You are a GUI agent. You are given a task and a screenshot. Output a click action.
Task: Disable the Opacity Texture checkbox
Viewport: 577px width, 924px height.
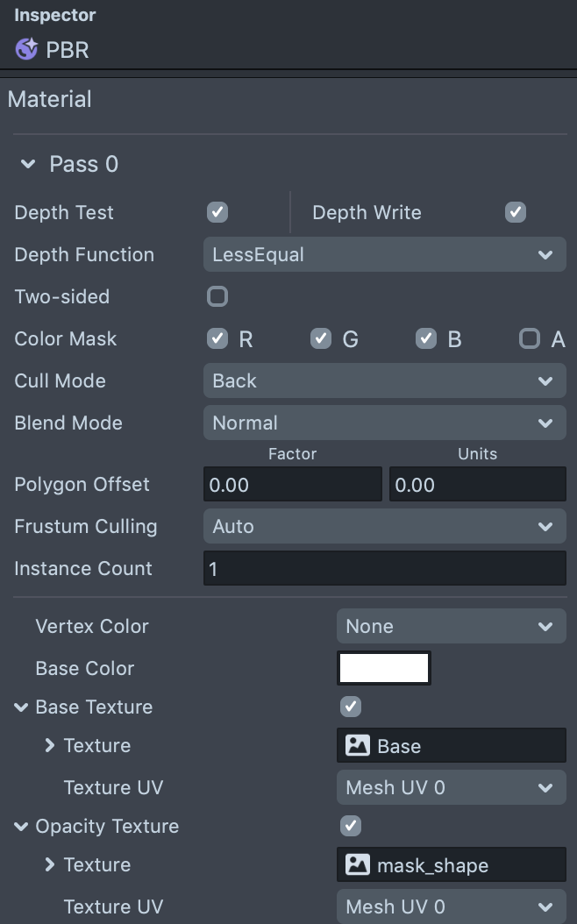point(350,826)
